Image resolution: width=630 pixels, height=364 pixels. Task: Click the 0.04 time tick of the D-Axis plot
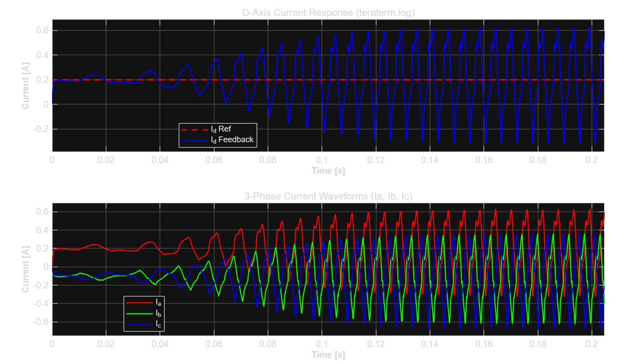(160, 160)
